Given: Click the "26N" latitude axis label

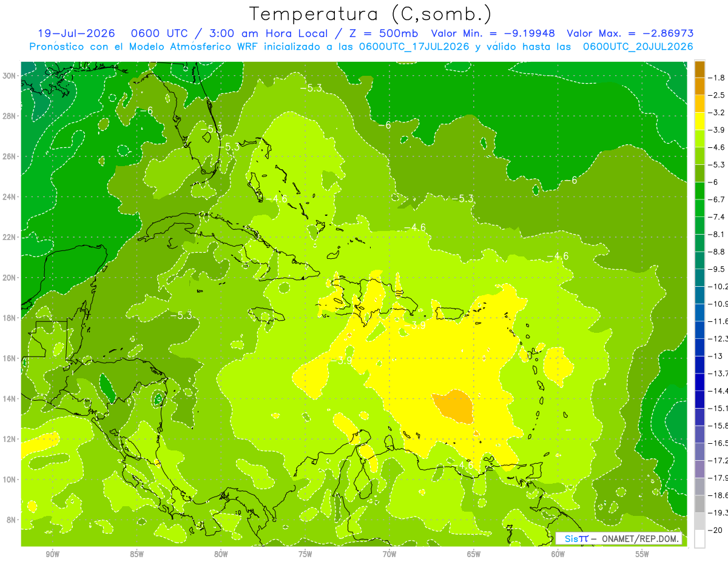Looking at the screenshot, I should (10, 156).
